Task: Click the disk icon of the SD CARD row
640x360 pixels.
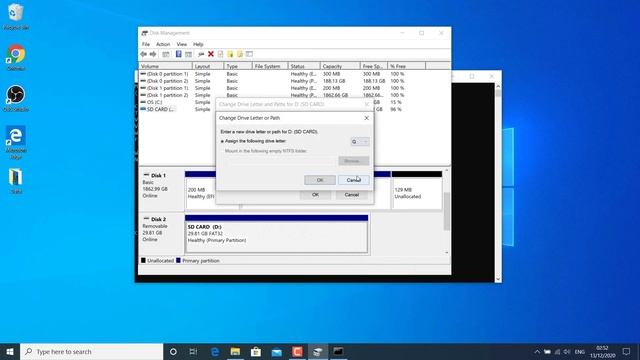Action: click(143, 109)
